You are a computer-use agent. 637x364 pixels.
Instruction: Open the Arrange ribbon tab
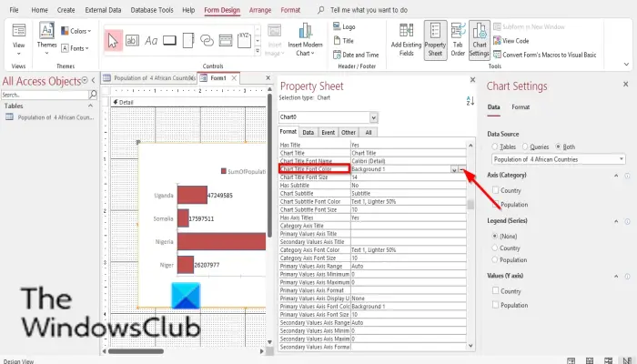coord(260,10)
